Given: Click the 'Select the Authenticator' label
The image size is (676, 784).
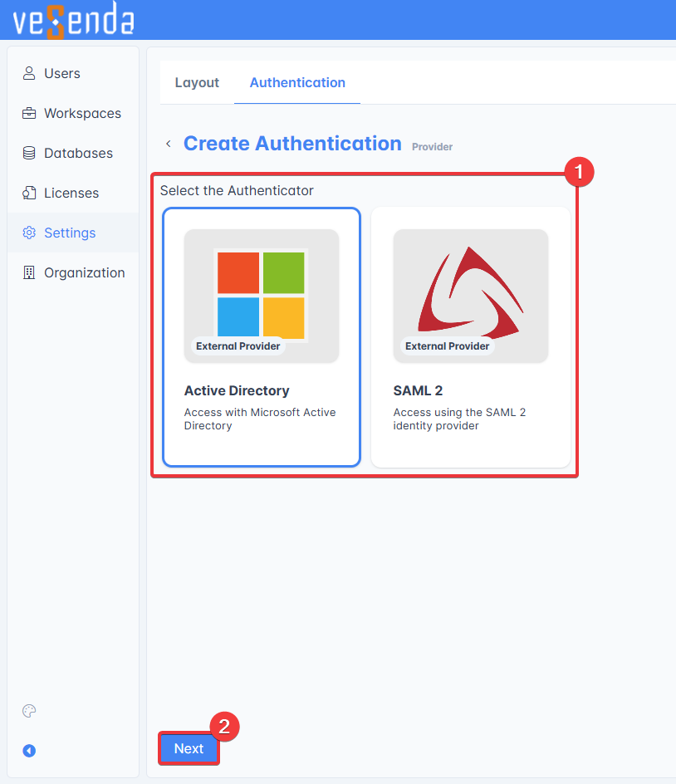Looking at the screenshot, I should (x=237, y=190).
